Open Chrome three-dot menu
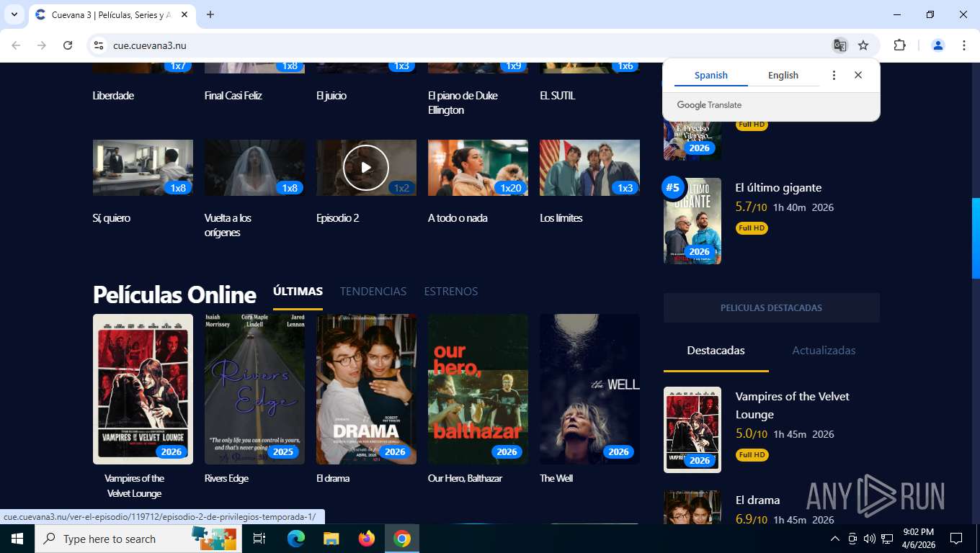This screenshot has height=553, width=980. pos(964,45)
